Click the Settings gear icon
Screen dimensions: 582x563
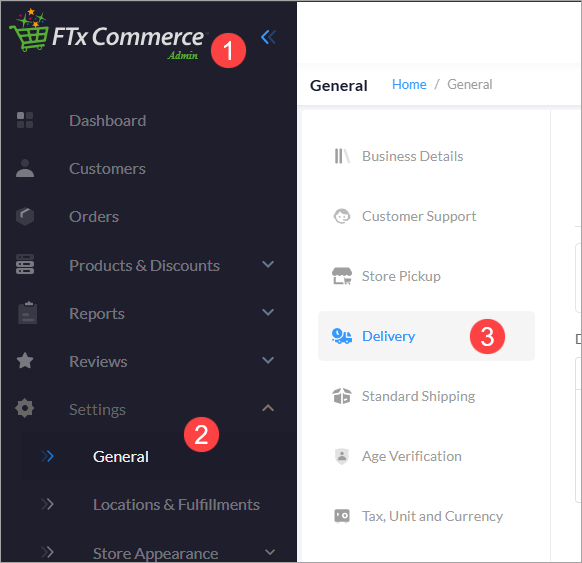25,409
